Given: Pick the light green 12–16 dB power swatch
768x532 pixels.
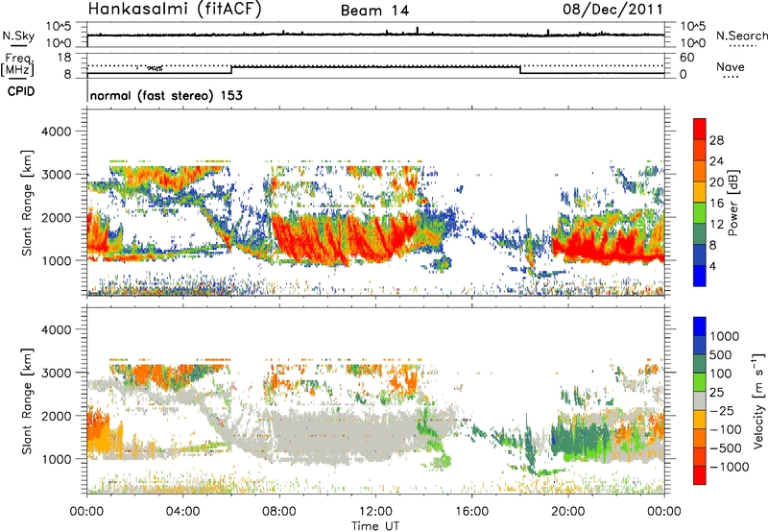Looking at the screenshot, I should tap(700, 213).
